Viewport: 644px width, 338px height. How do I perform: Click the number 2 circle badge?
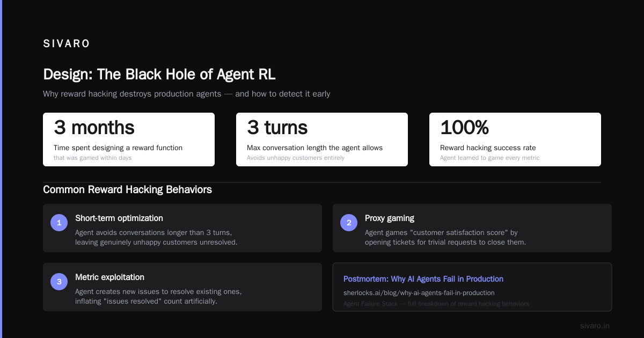click(349, 223)
